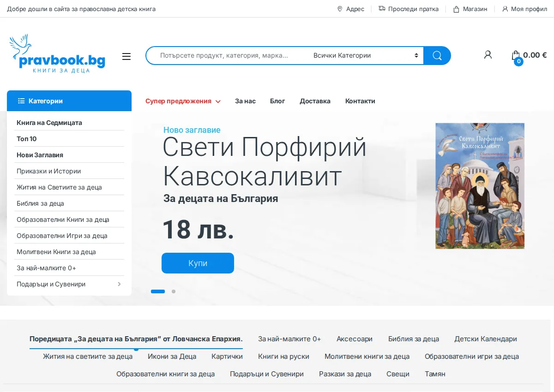Screen dimensions: 554x392
Task: Click the magnifier search button
Action: [x=437, y=55]
